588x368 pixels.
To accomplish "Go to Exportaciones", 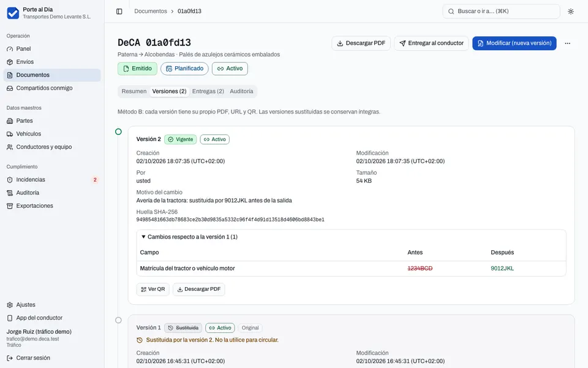I will tap(51, 206).
